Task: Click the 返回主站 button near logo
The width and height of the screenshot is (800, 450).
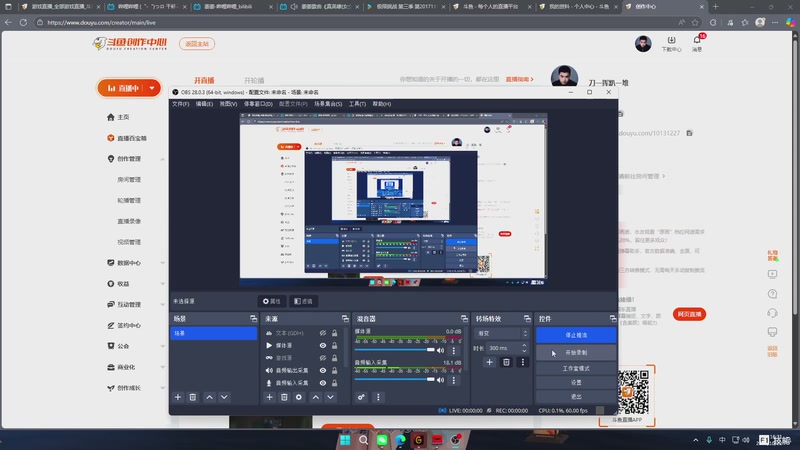Action: [x=197, y=44]
